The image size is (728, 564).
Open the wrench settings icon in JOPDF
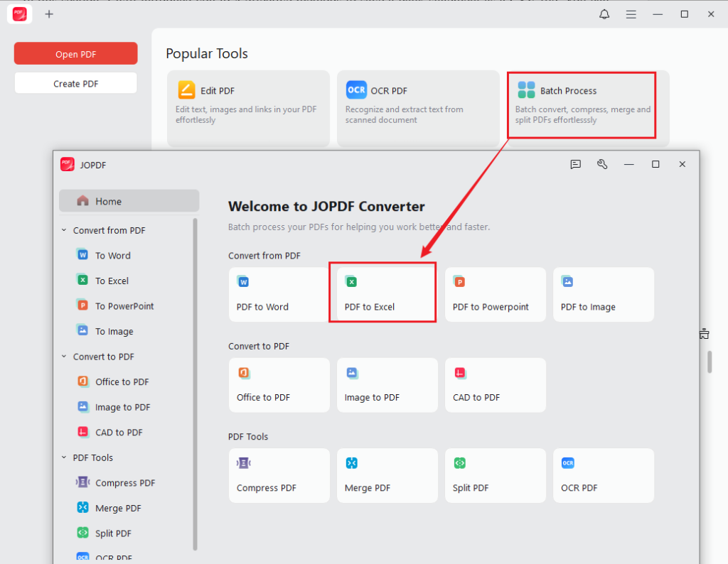pos(602,164)
